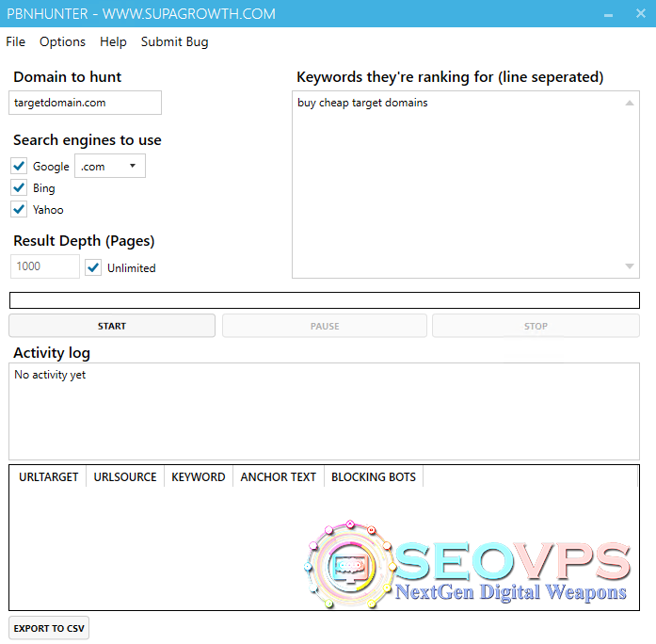Sort by BLOCKING BOTS column header
The height and width of the screenshot is (644, 656).
374,476
